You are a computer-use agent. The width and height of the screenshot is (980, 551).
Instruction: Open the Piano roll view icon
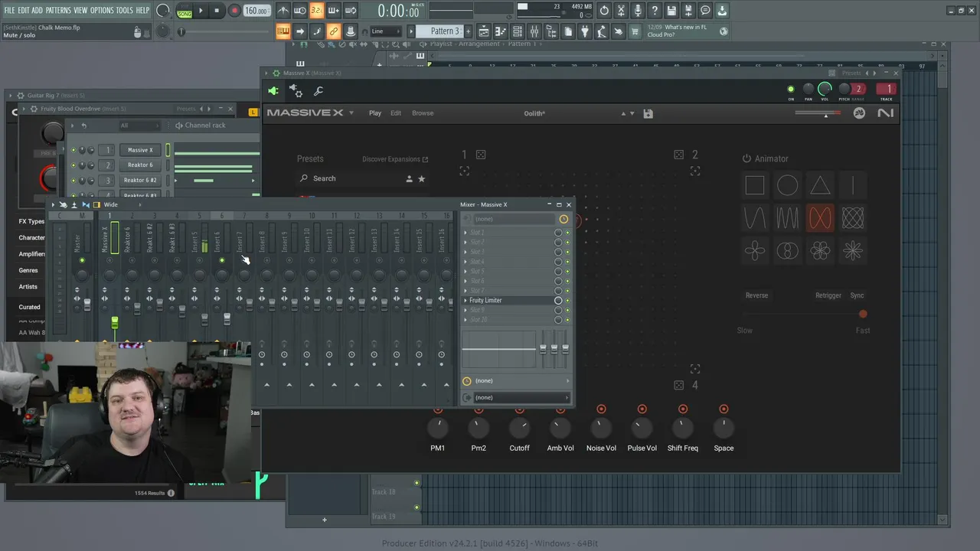coord(501,31)
